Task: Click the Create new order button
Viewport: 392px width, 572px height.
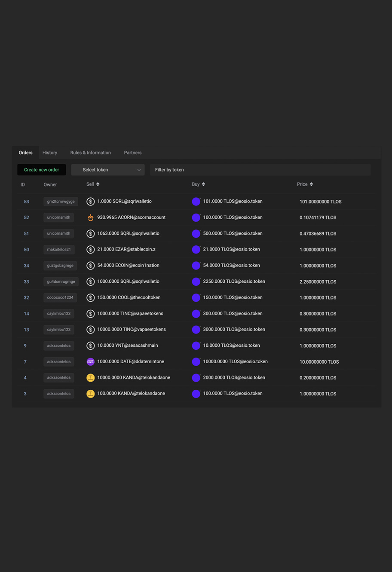Action: tap(41, 169)
